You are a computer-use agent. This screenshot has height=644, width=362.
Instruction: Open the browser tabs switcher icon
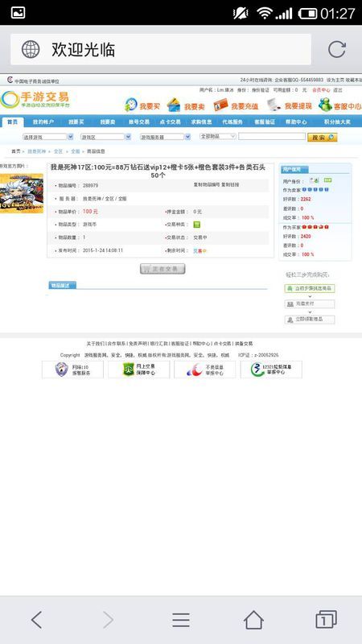[326, 619]
